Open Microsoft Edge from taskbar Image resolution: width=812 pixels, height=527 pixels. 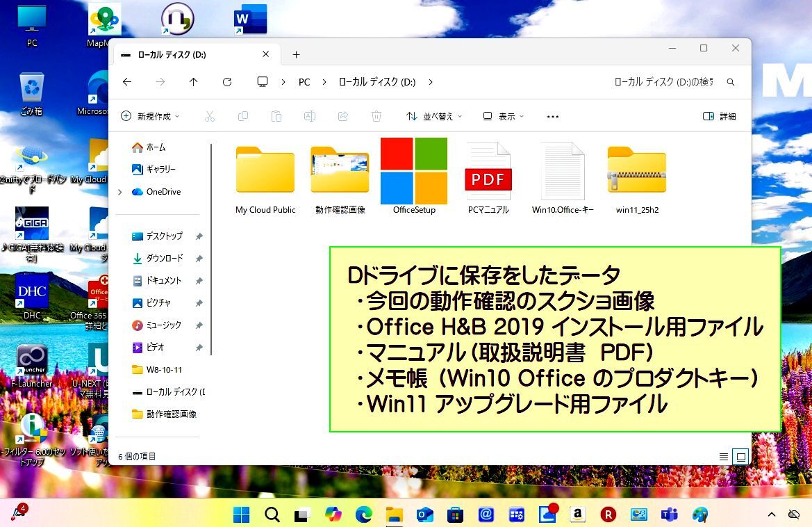(x=363, y=514)
